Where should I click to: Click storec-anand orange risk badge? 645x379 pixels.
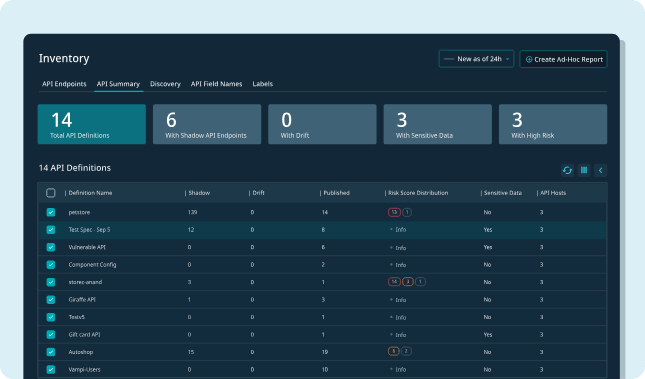[408, 282]
